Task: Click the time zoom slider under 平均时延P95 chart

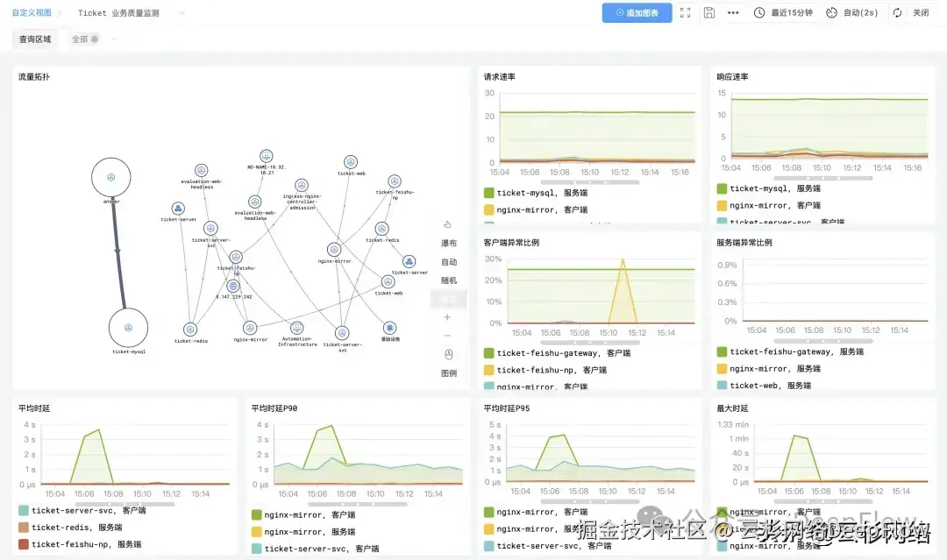Action: tap(590, 501)
